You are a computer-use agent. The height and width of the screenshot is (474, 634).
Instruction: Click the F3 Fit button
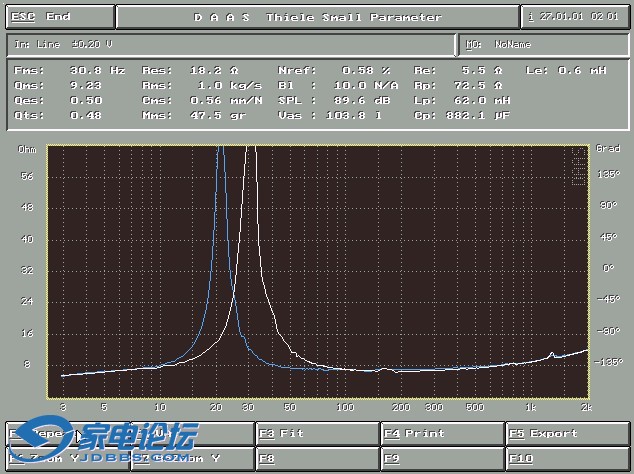317,434
